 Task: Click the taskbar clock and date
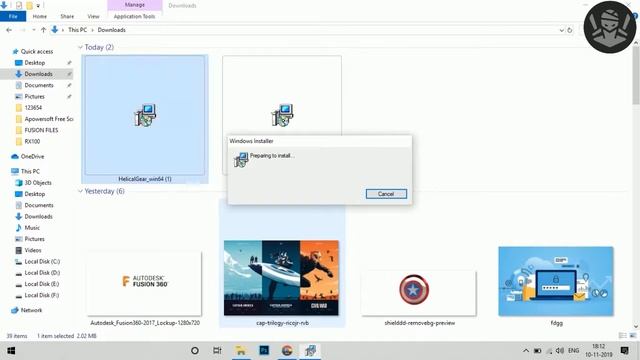[x=598, y=351]
